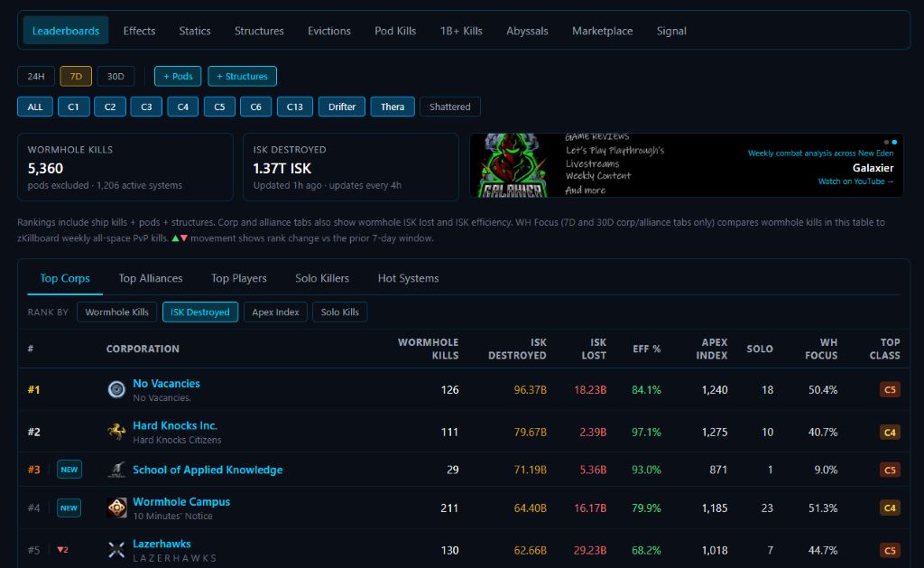Rank by Wormhole Kills
The width and height of the screenshot is (924, 568).
click(116, 312)
